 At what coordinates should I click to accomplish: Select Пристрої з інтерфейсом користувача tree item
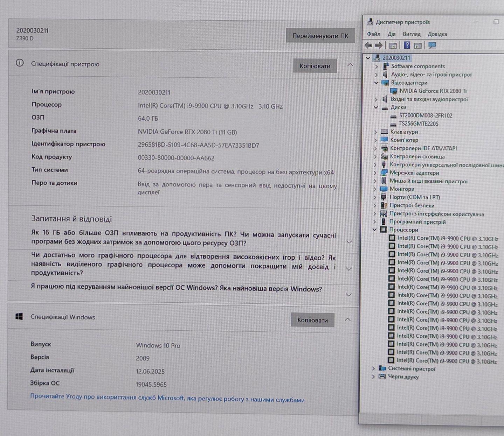click(x=437, y=214)
